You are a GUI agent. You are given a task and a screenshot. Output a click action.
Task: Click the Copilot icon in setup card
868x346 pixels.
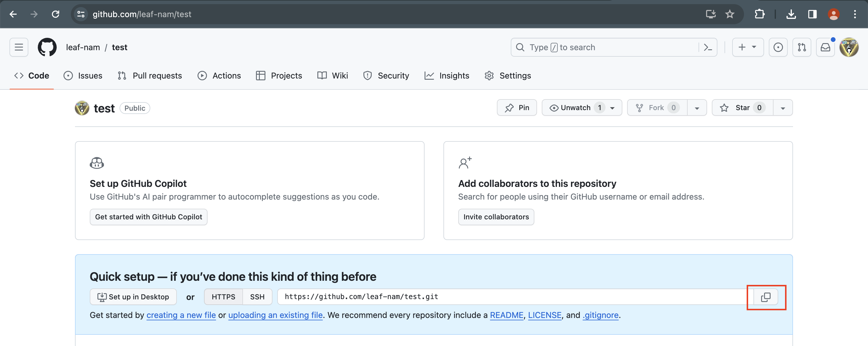click(x=97, y=163)
